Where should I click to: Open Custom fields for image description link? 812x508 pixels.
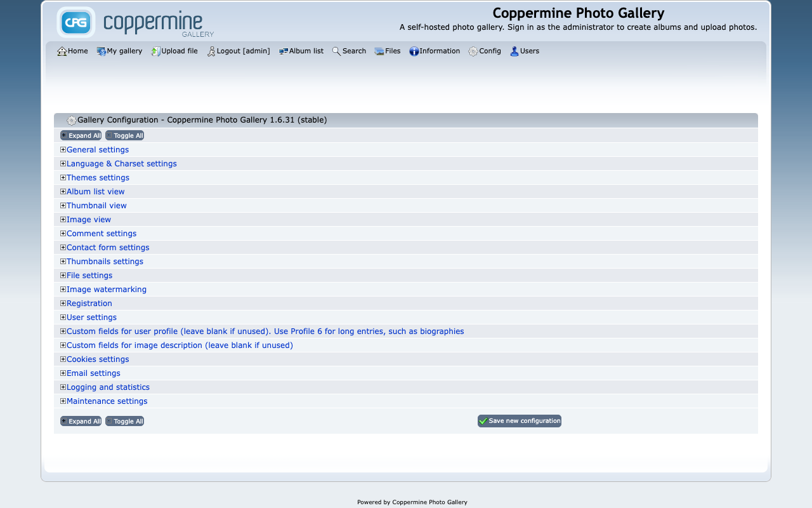pyautogui.click(x=180, y=345)
